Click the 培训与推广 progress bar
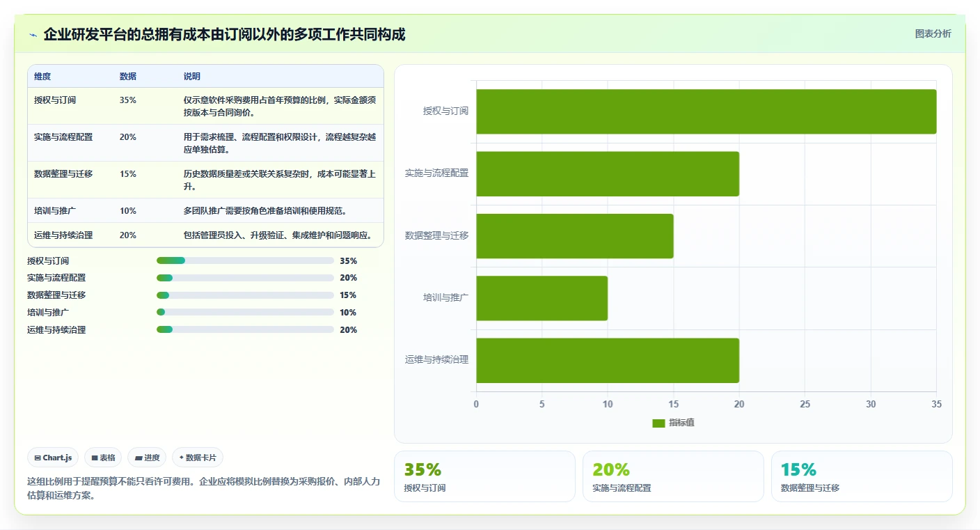Viewport: 980px width, 530px height. click(x=245, y=312)
